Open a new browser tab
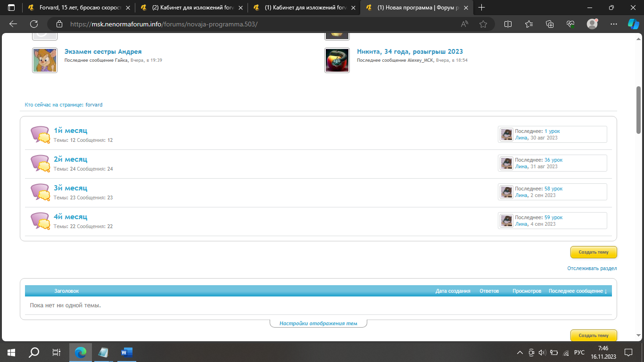The width and height of the screenshot is (644, 362). (x=481, y=8)
